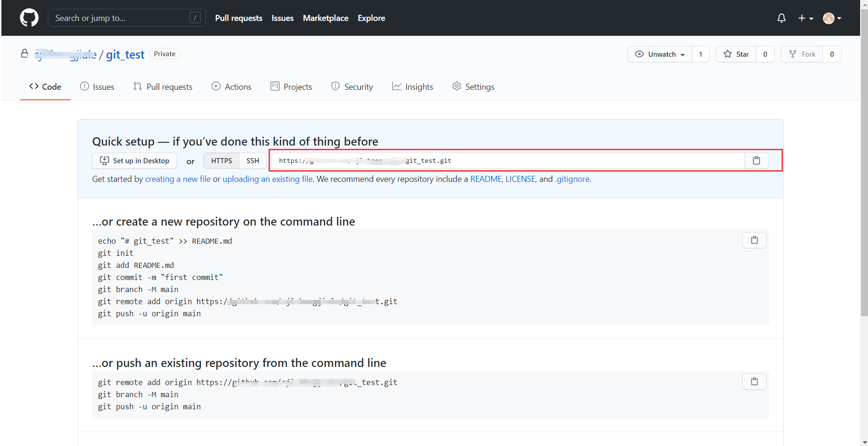Copy the push existing repository commands
This screenshot has width=868, height=446.
754,381
